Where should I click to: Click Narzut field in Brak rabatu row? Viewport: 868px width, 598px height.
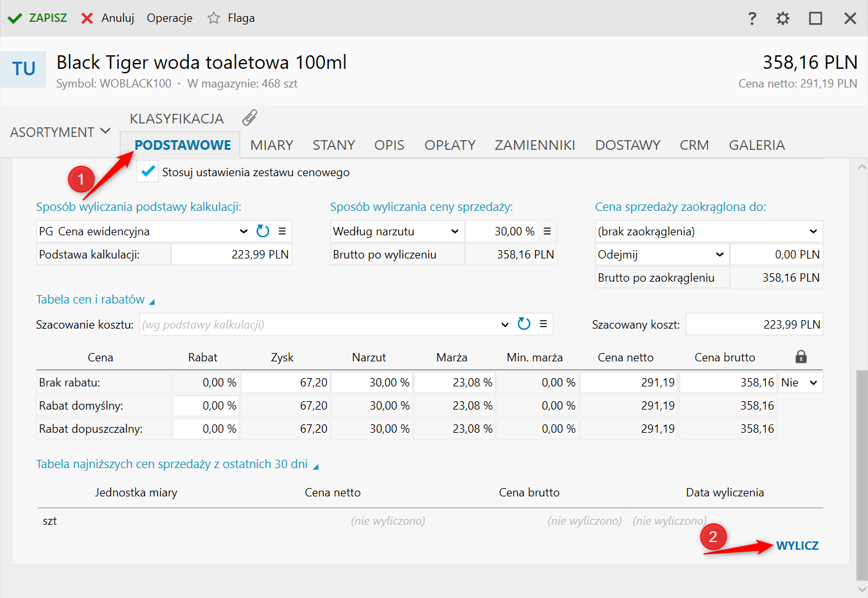[x=371, y=383]
